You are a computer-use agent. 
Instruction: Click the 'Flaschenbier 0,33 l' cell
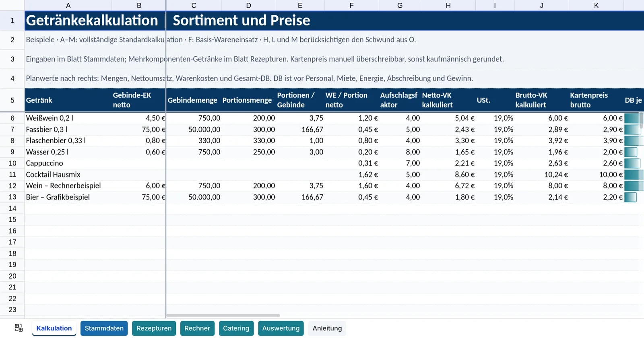click(x=68, y=141)
